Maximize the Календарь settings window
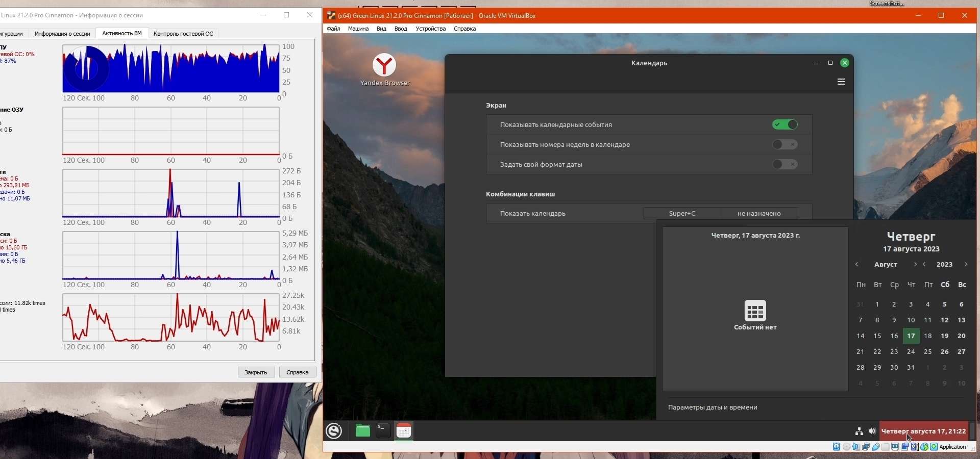This screenshot has width=980, height=459. point(830,63)
